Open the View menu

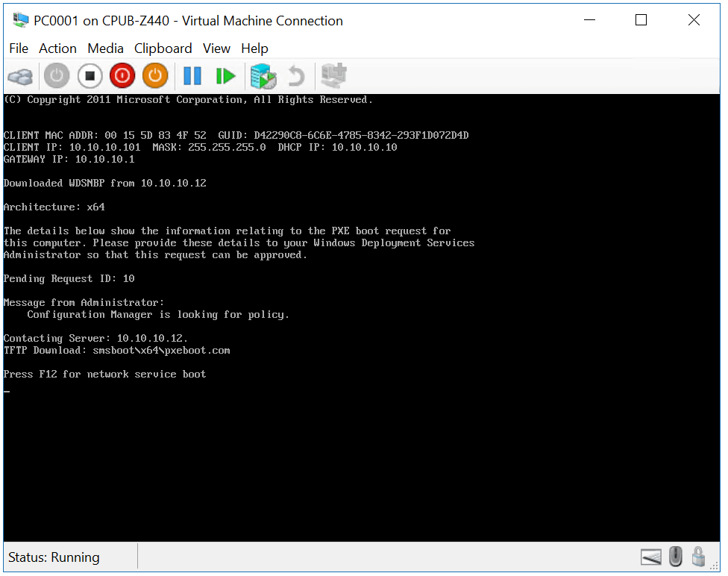tap(216, 48)
